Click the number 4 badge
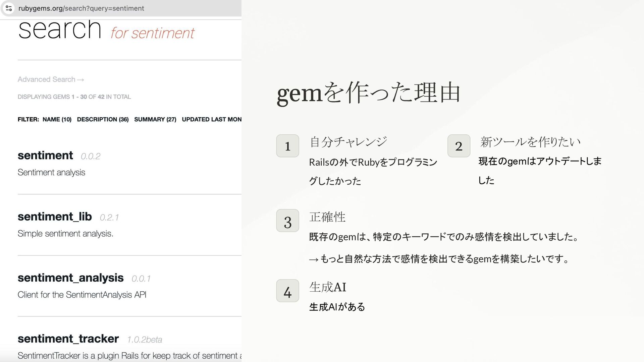This screenshot has width=644, height=362. coord(287,291)
